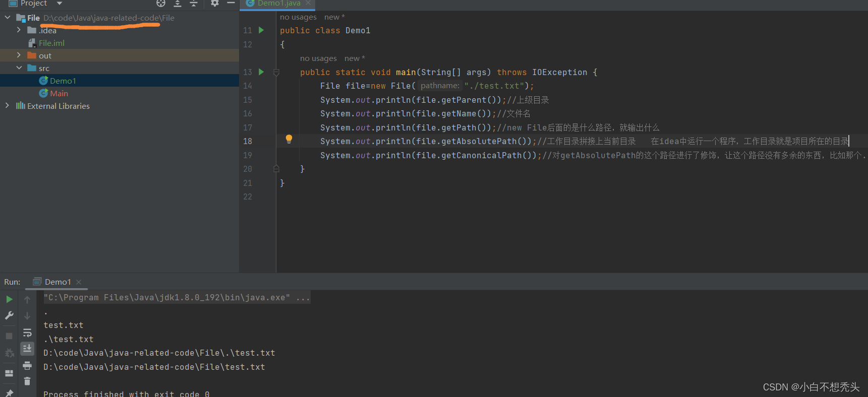Click the Select Opened File target icon
Viewport: 868px width, 397px height.
(x=161, y=3)
